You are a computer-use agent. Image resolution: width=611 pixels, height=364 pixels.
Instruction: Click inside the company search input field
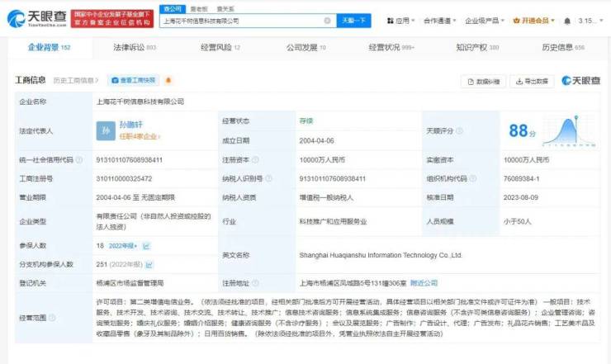[x=239, y=21]
